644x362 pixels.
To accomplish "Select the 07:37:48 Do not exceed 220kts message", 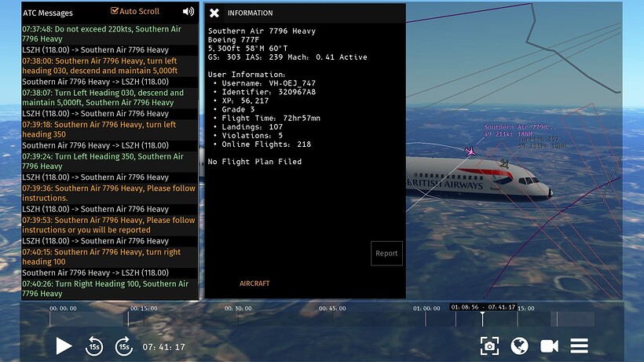I will 110,34.
